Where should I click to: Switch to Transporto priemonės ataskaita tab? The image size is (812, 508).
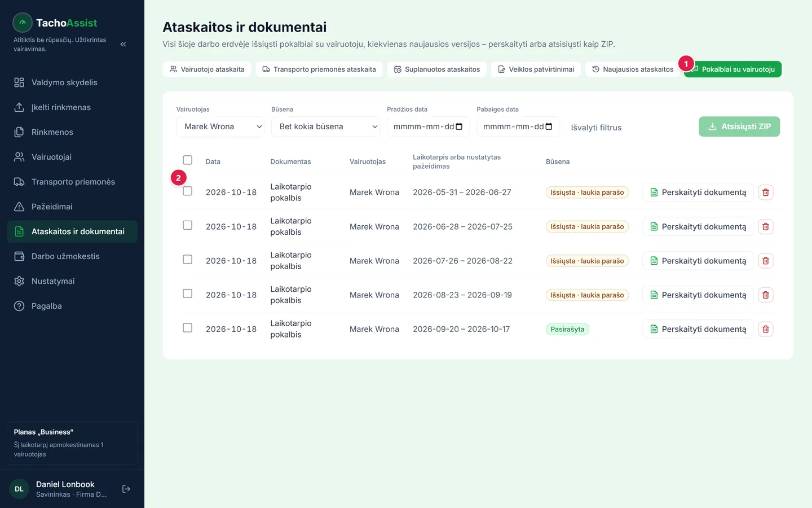[x=319, y=69]
